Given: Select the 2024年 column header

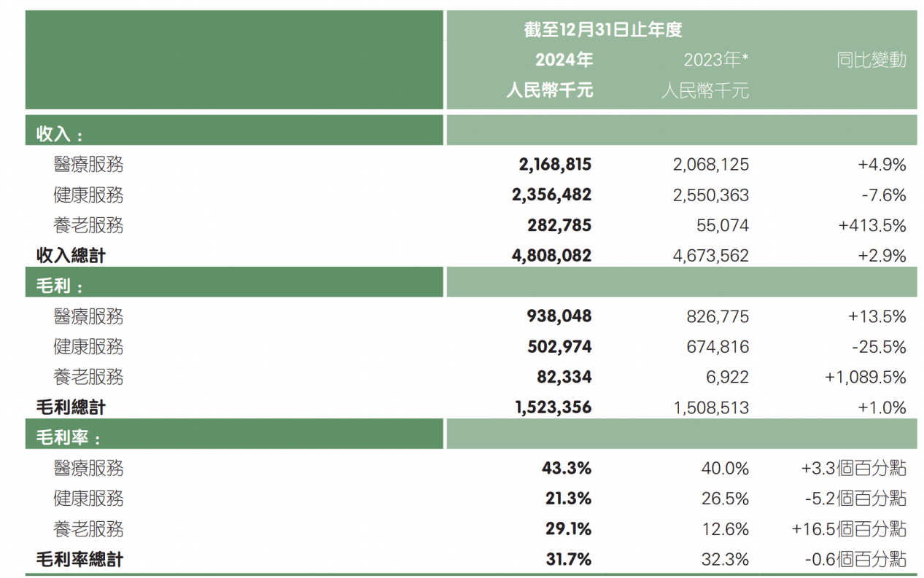Looking at the screenshot, I should click(564, 60).
